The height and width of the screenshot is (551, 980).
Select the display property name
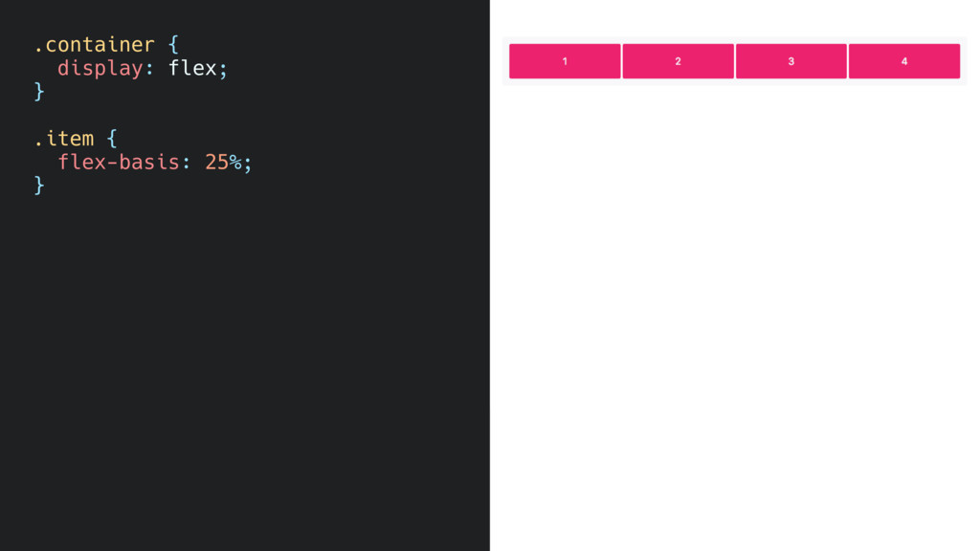coord(100,68)
